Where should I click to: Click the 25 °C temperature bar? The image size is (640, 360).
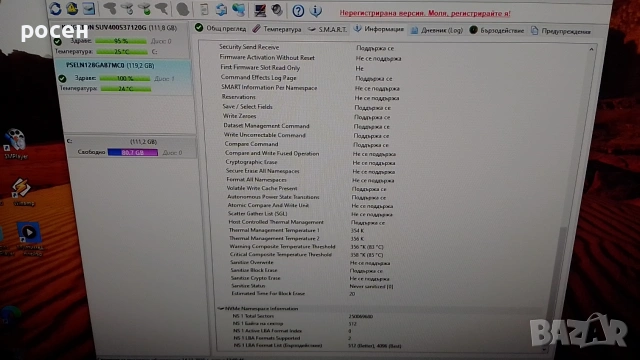pos(122,52)
